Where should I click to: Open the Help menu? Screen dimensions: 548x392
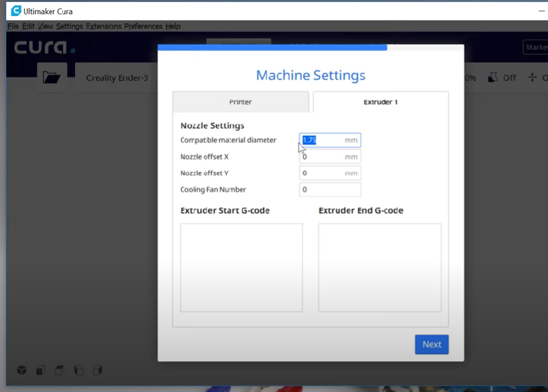pos(173,26)
